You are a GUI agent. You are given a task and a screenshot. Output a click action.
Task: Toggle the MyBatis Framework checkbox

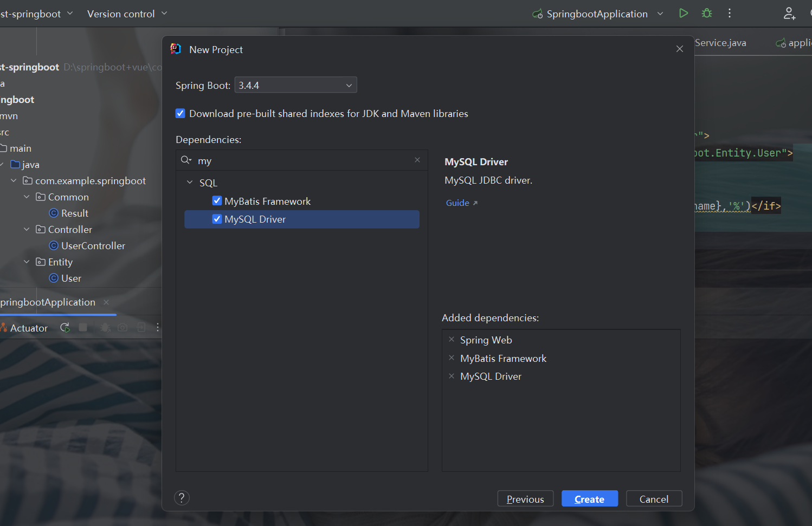click(x=217, y=200)
